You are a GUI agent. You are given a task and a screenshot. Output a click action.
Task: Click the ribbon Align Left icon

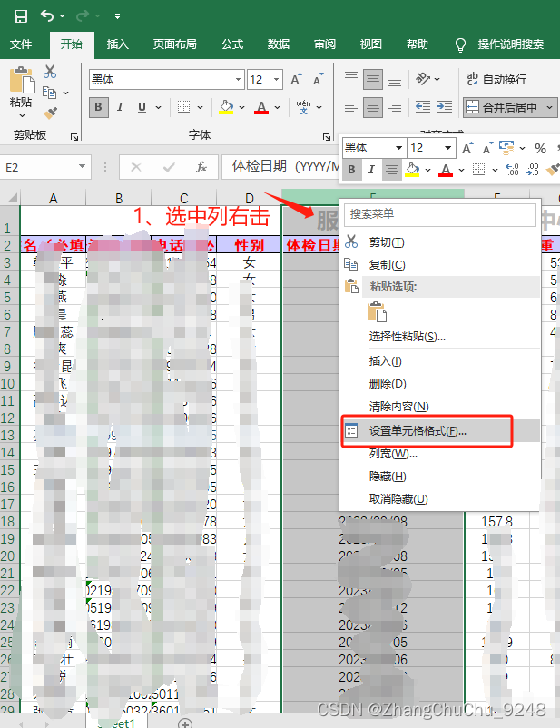(x=351, y=107)
